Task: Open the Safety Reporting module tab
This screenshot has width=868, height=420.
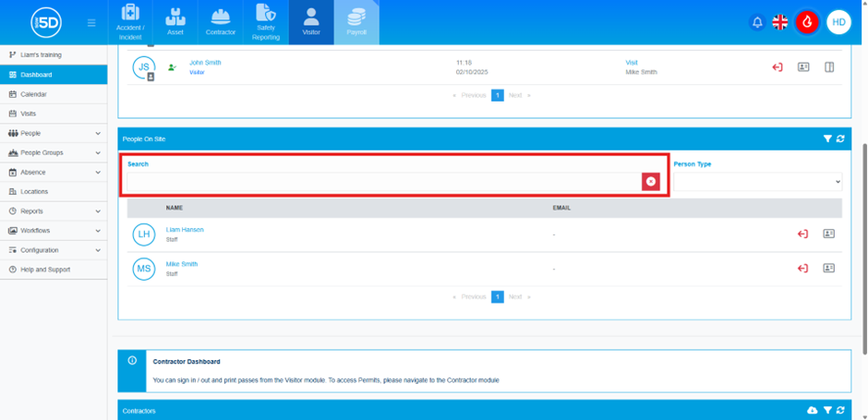Action: (265, 22)
